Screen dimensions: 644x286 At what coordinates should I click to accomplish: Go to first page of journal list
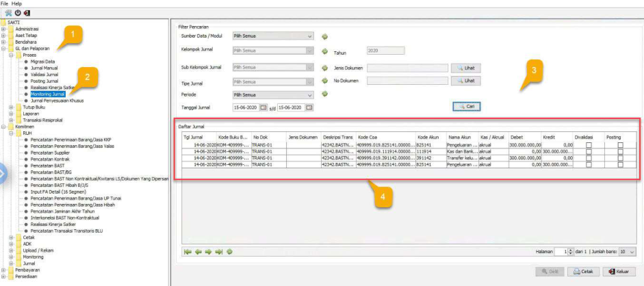[188, 252]
